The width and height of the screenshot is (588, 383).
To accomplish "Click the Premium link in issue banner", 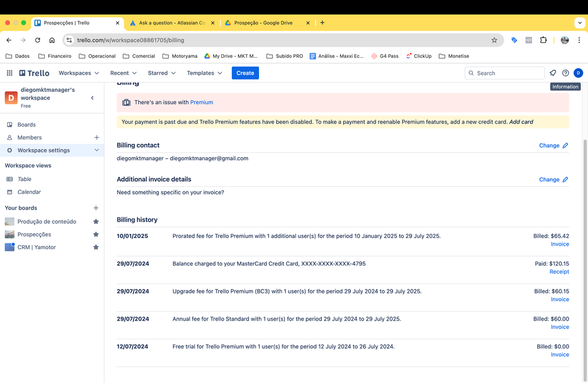I will click(x=201, y=102).
